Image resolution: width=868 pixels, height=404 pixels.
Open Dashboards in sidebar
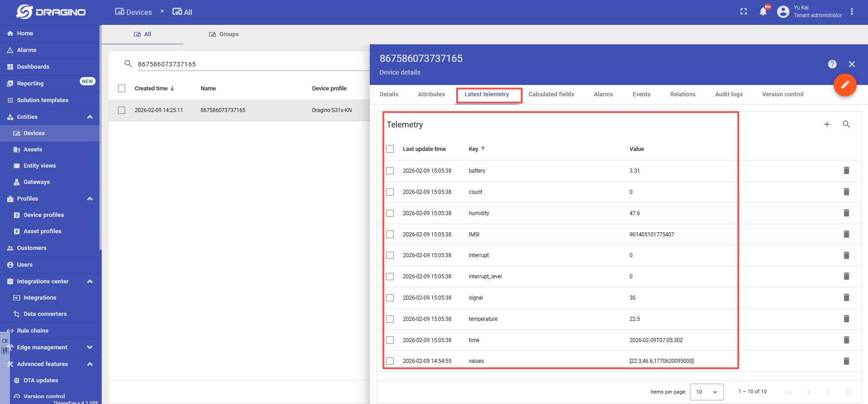coord(50,67)
